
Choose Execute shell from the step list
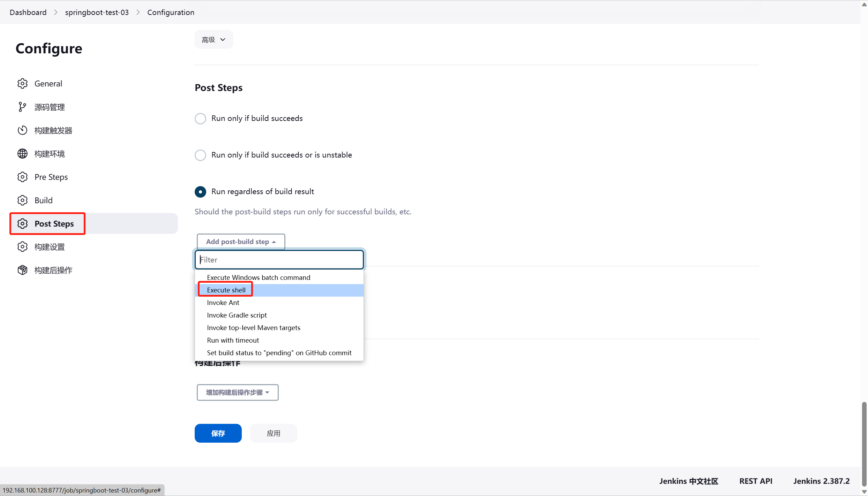tap(226, 290)
